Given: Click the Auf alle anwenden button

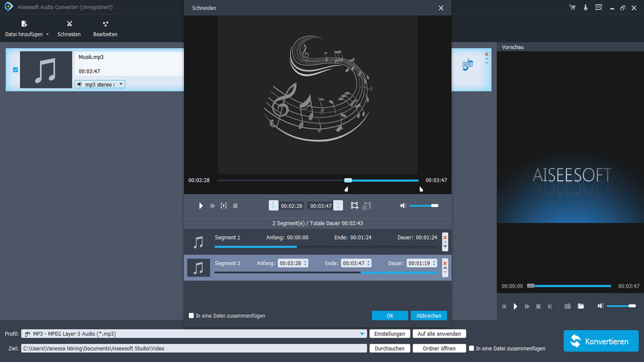Looking at the screenshot, I should [439, 333].
